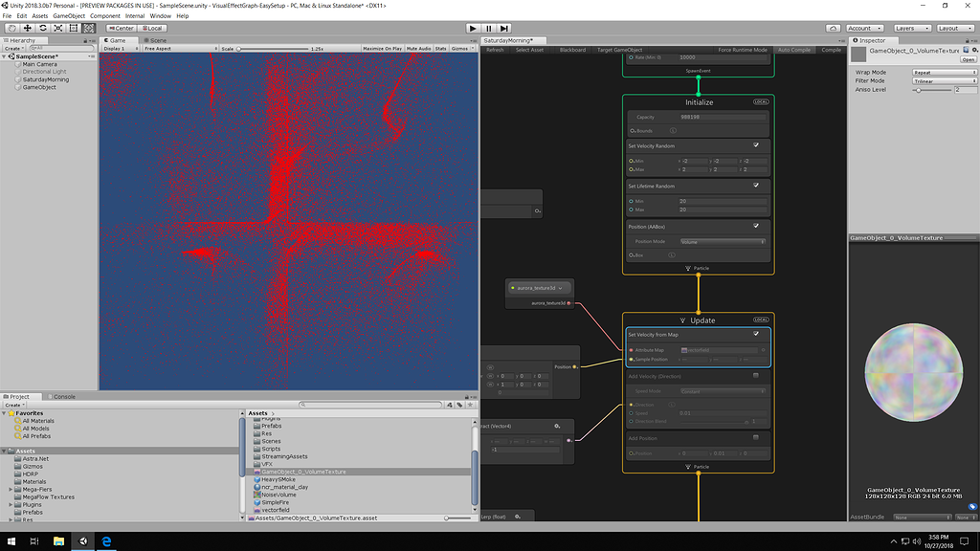Select the Hand pan tool
This screenshot has width=980, height=551.
[11, 28]
